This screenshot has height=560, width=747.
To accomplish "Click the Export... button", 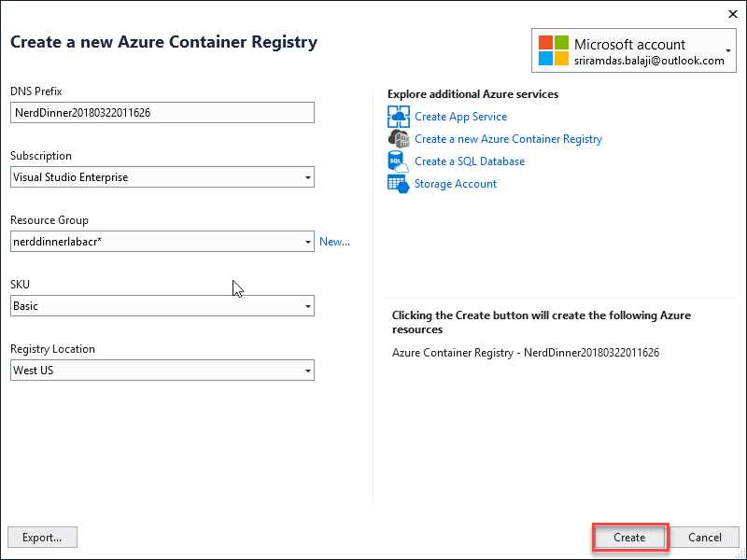I will tap(42, 538).
